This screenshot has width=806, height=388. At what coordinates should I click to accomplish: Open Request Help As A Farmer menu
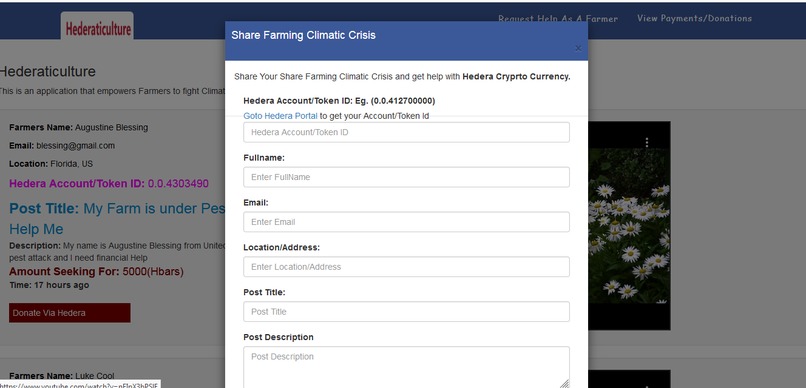pyautogui.click(x=558, y=19)
